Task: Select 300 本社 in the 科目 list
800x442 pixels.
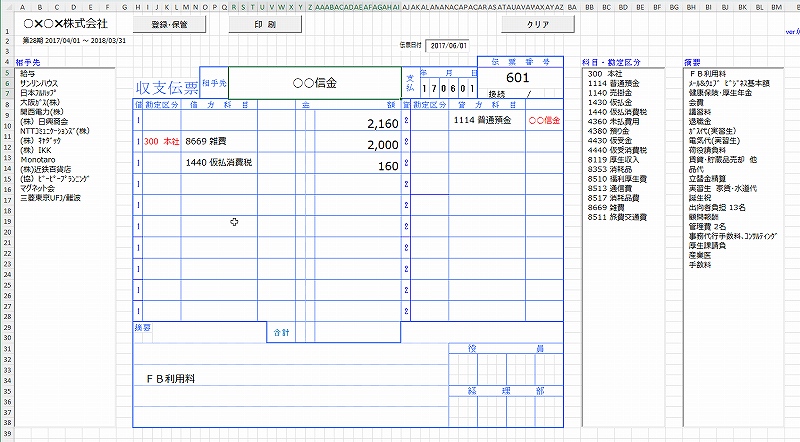Action: pos(609,74)
